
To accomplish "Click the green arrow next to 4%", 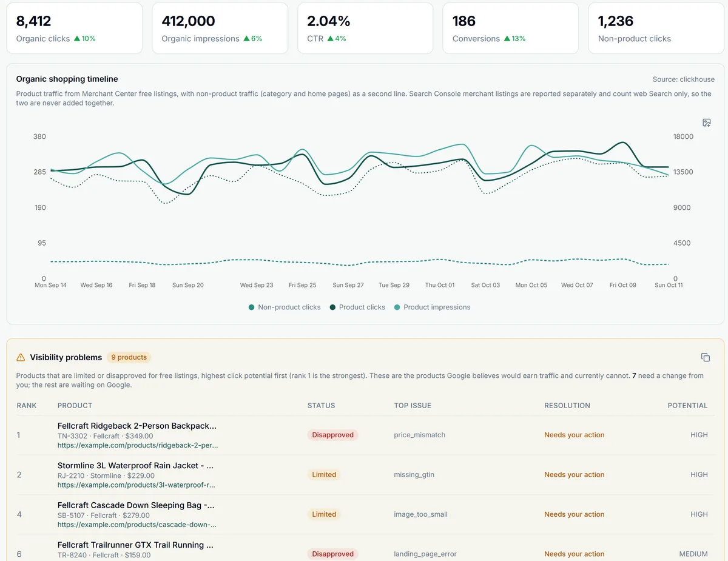I will point(330,38).
